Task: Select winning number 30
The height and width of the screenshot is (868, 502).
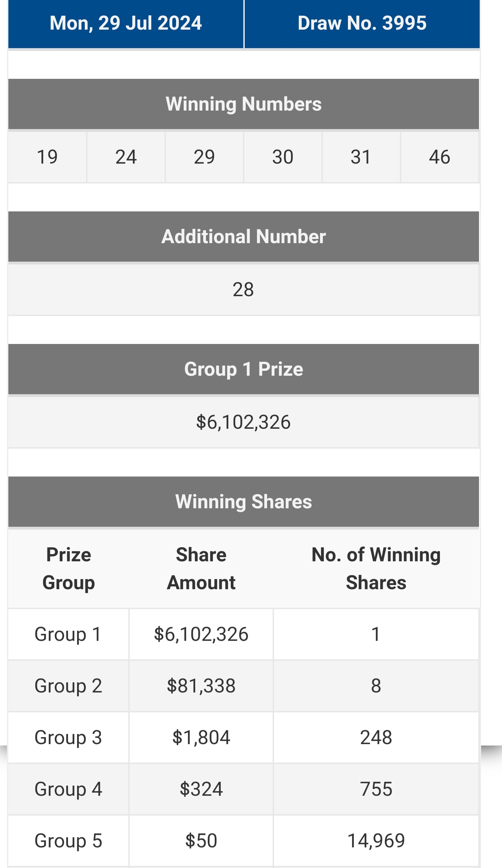Action: tap(283, 157)
